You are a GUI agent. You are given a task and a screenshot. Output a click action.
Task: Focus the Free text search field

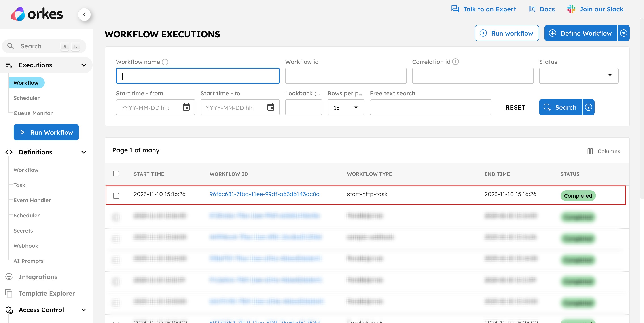[430, 107]
